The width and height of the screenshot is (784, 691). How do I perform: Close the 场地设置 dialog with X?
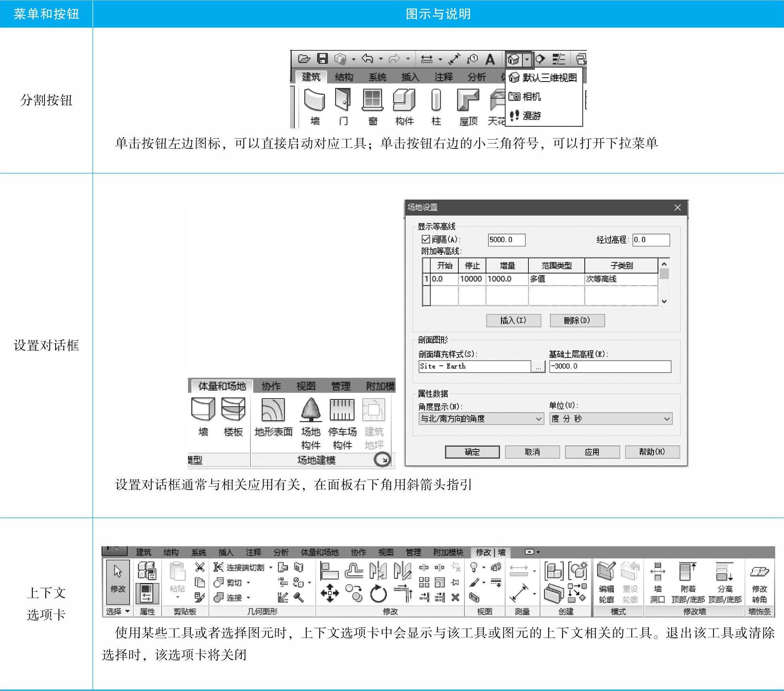[677, 208]
